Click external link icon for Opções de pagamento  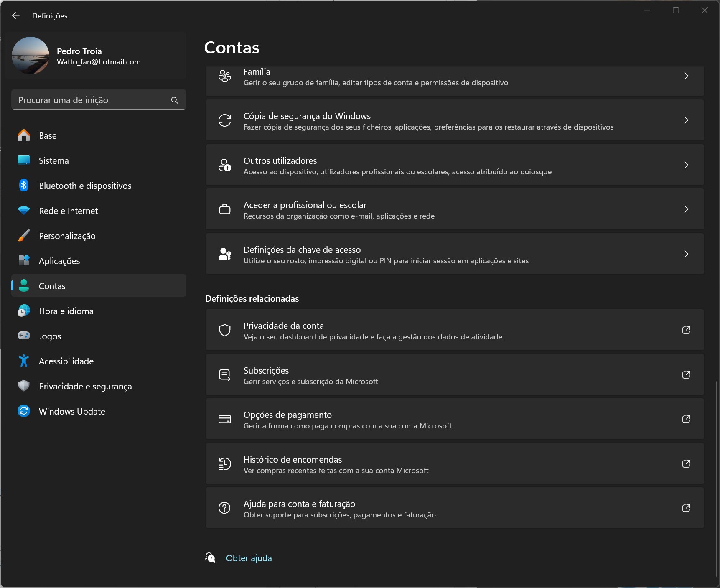tap(686, 419)
